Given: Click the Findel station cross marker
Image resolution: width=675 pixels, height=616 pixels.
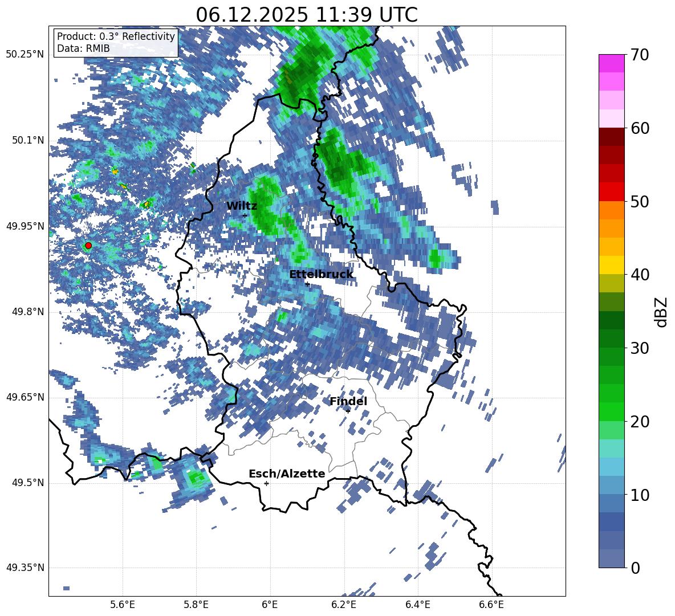Looking at the screenshot, I should [348, 411].
